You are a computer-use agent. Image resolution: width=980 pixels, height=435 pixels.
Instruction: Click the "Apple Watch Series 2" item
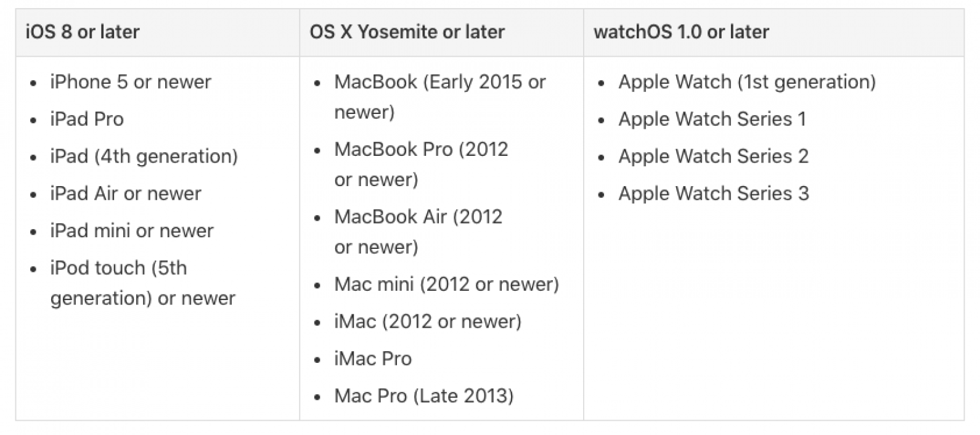[713, 157]
